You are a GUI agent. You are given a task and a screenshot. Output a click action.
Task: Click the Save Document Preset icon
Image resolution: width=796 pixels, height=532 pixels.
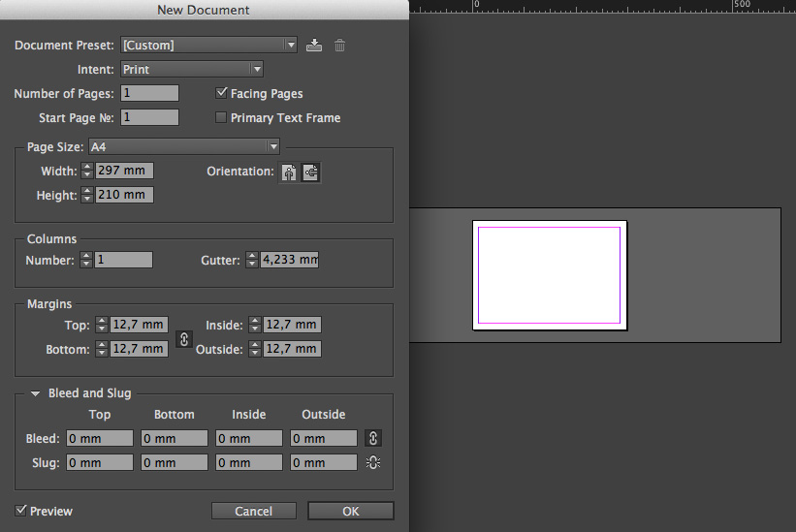314,46
